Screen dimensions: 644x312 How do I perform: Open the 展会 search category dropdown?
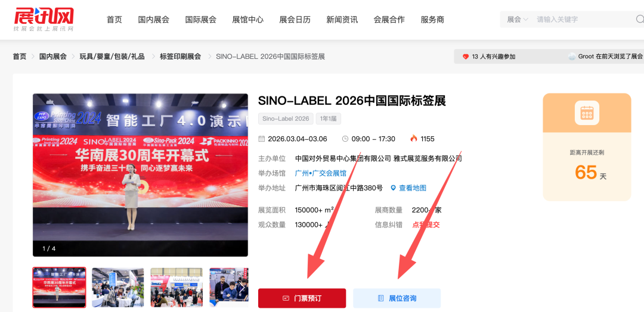[x=518, y=19]
